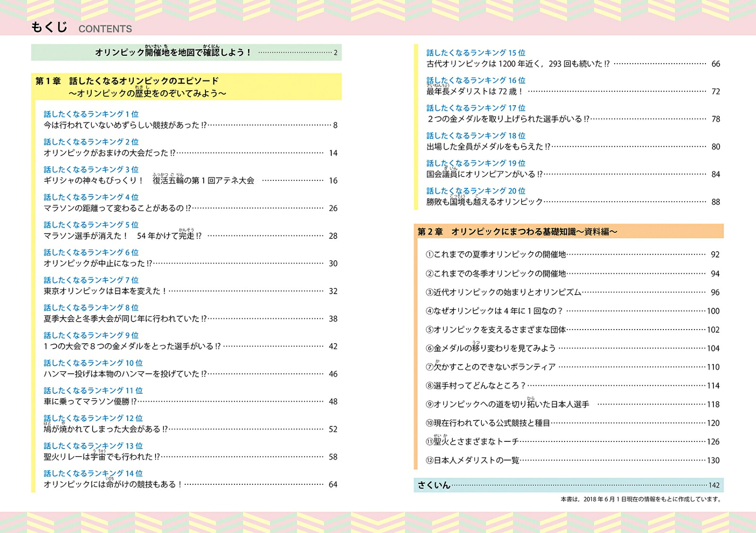Click the 第1章 chapter heading
The image size is (756, 533).
186,87
